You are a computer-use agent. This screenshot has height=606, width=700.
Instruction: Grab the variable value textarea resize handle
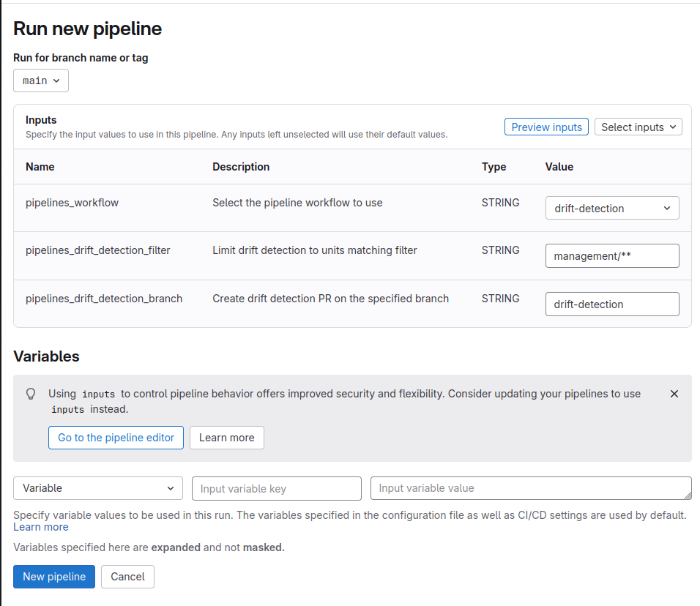click(688, 496)
